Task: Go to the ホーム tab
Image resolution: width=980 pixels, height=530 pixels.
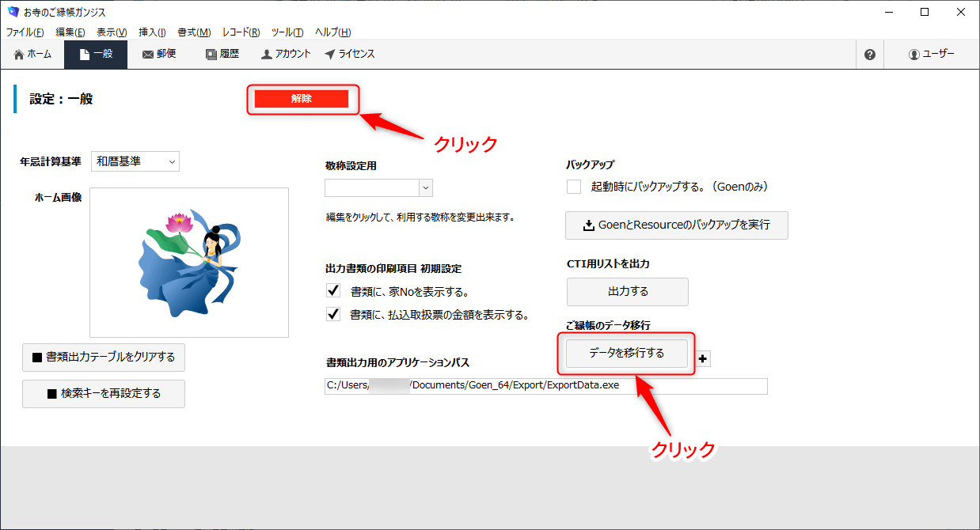Action: point(32,55)
